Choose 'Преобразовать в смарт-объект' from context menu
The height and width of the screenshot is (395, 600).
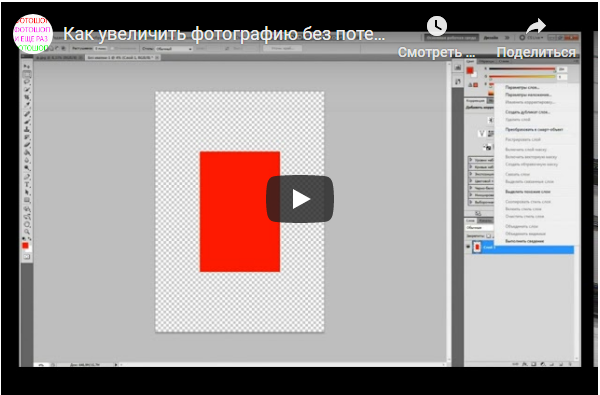coord(534,129)
